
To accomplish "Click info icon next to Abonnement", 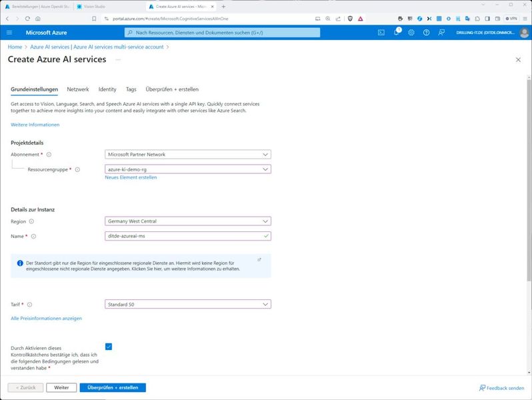I will (49, 155).
